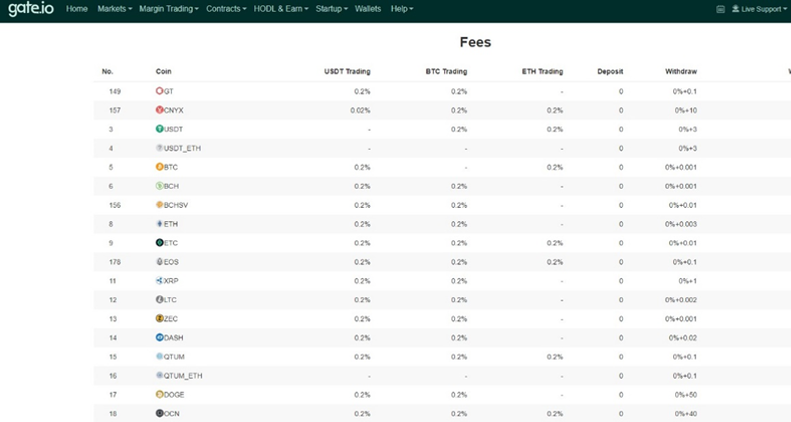Screen dimensions: 791x422
Task: Click the QTUM coin icon
Action: [159, 356]
